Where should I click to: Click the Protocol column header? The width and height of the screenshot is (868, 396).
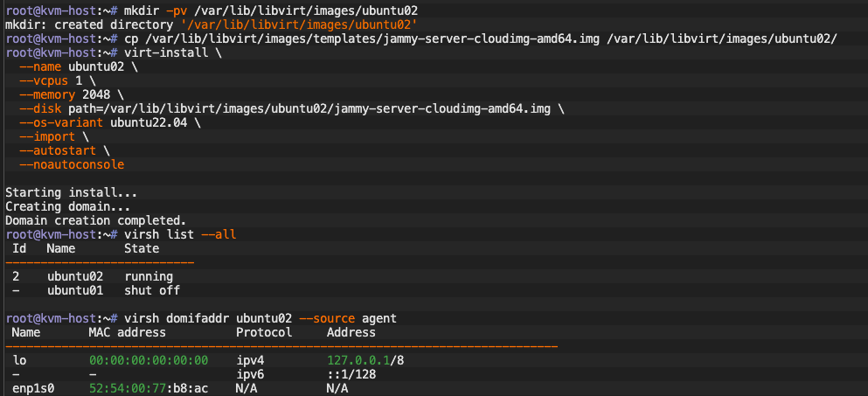[264, 332]
